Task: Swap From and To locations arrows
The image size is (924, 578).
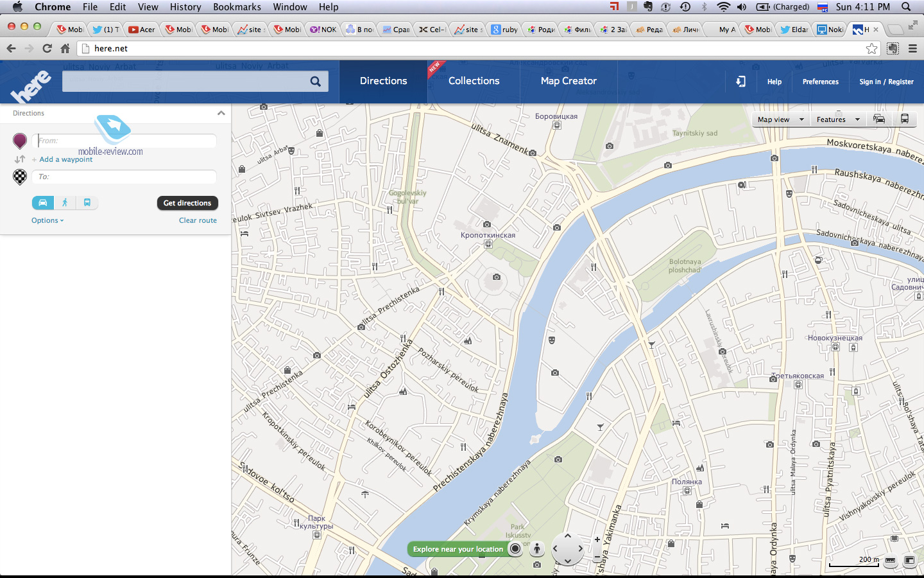Action: (x=20, y=159)
